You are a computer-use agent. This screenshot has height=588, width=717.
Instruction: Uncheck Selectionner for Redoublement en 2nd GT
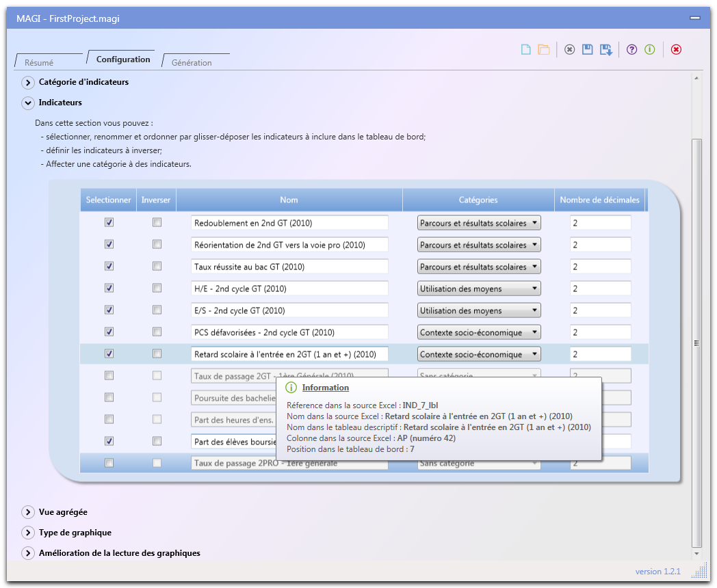coord(109,223)
